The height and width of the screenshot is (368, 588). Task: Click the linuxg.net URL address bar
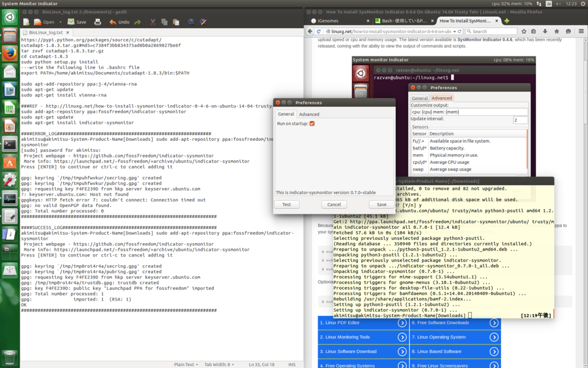click(x=390, y=32)
